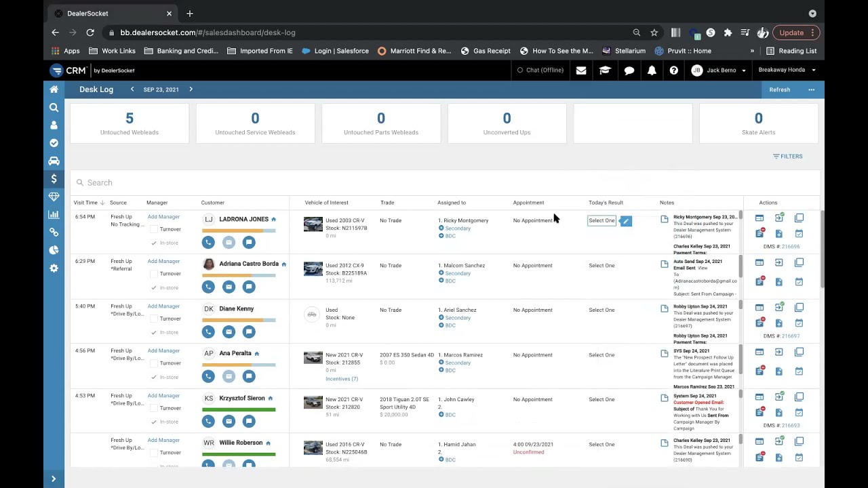Check Turnover box for LADRONA JONES
The height and width of the screenshot is (488, 868).
[x=154, y=229]
